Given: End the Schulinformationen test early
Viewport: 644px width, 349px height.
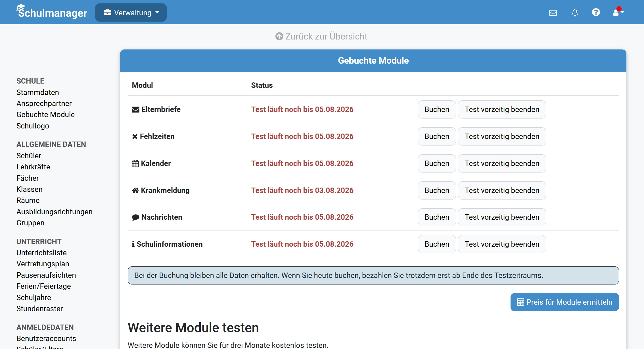Looking at the screenshot, I should click(502, 244).
